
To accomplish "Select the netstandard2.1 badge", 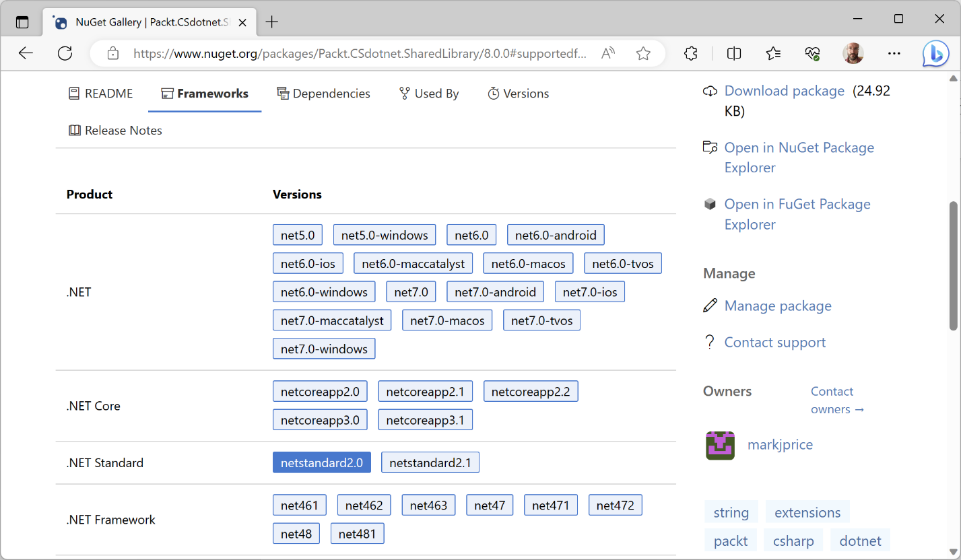I will tap(430, 462).
